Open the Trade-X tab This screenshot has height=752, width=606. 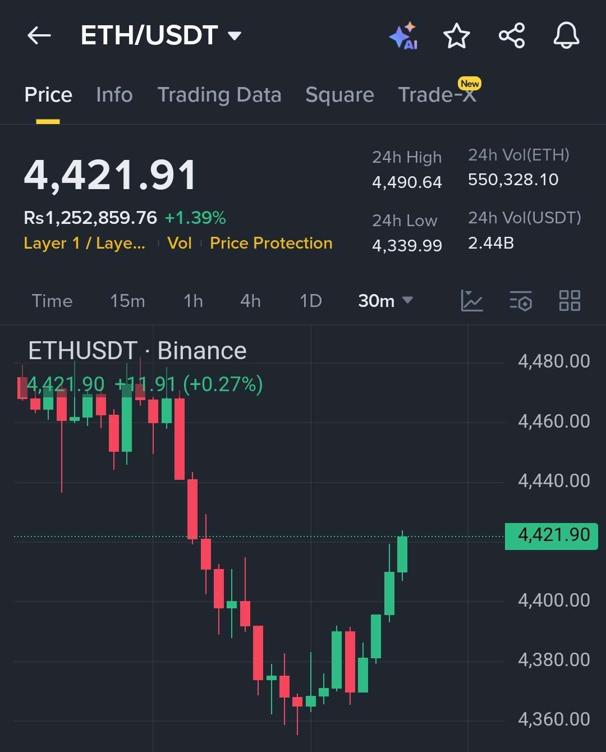click(x=437, y=95)
